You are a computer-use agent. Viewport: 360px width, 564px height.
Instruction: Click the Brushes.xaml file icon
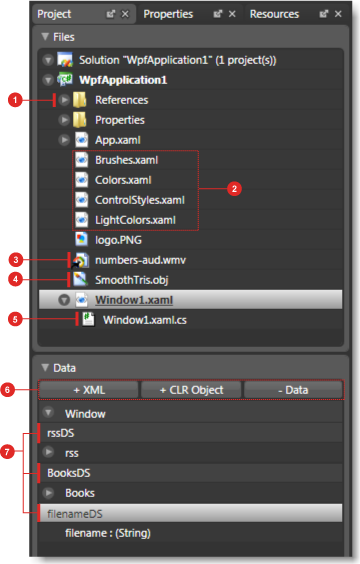(x=82, y=160)
